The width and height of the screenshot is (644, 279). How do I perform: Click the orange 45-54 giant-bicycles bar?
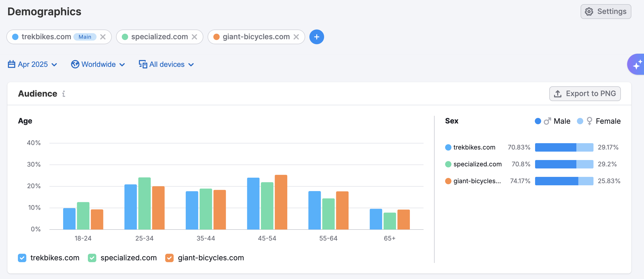click(281, 202)
